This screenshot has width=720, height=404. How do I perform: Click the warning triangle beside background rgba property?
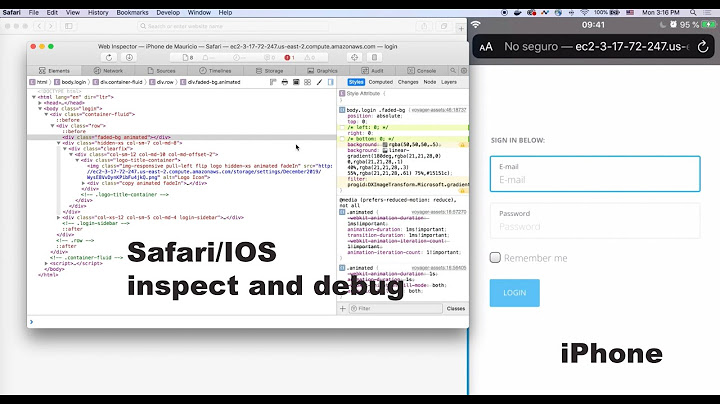click(462, 145)
